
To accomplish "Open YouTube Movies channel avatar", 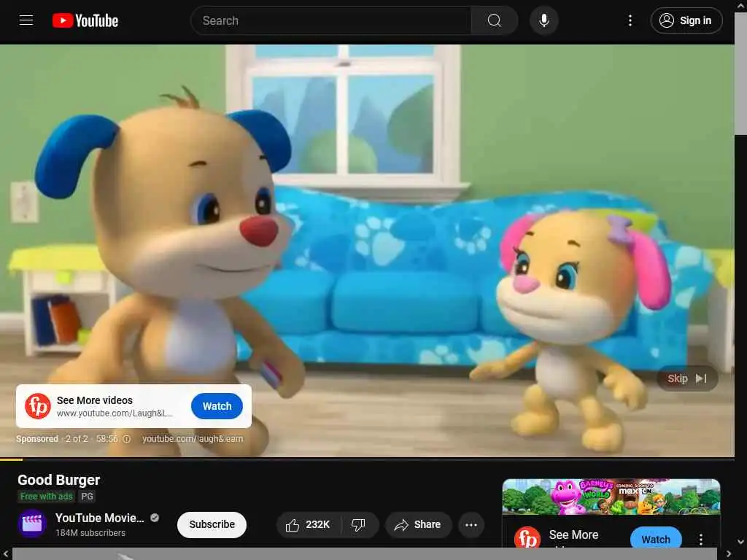I will tap(32, 524).
